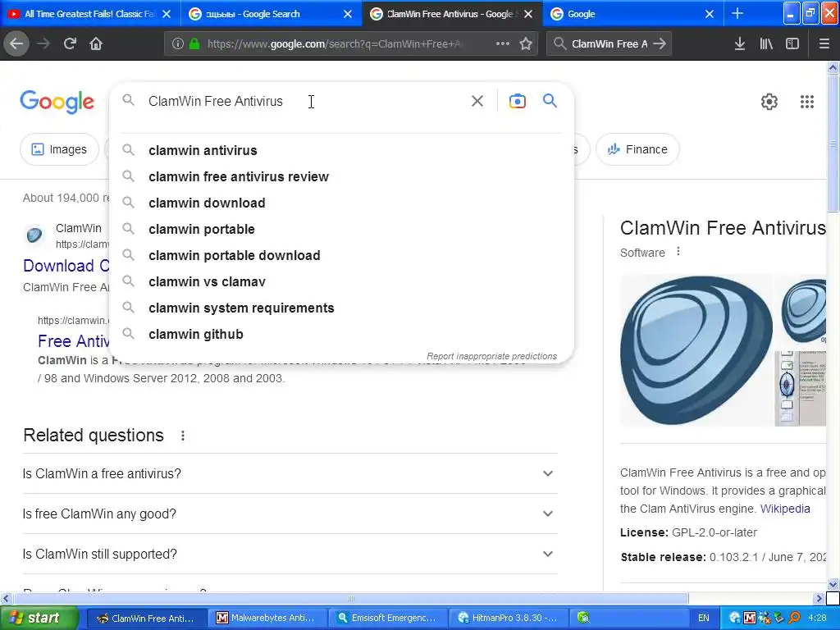Open three-dot menu next to Related questions

click(x=183, y=436)
